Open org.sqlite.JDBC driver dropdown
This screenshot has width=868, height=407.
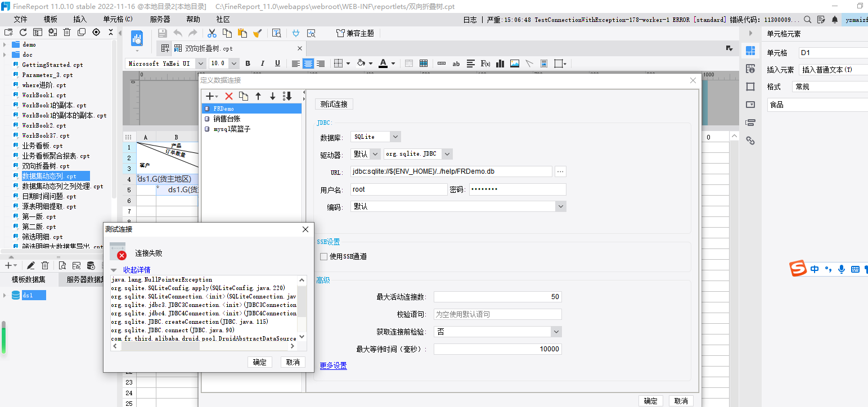point(447,154)
